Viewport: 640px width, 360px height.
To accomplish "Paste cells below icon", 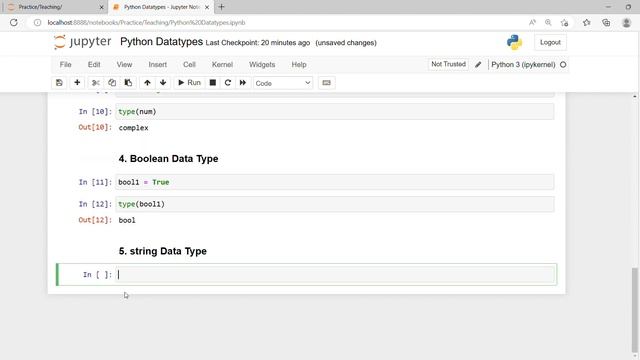I will tap(128, 83).
